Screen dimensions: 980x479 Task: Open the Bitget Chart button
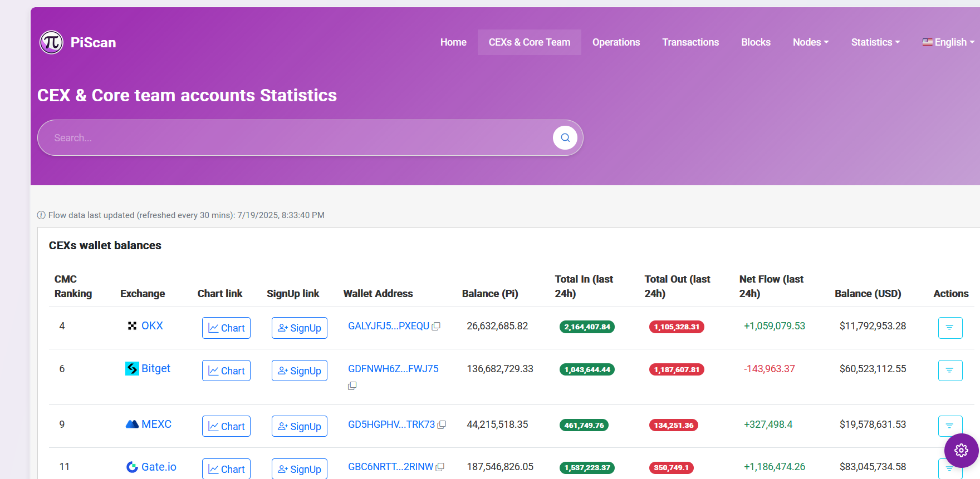pyautogui.click(x=226, y=371)
